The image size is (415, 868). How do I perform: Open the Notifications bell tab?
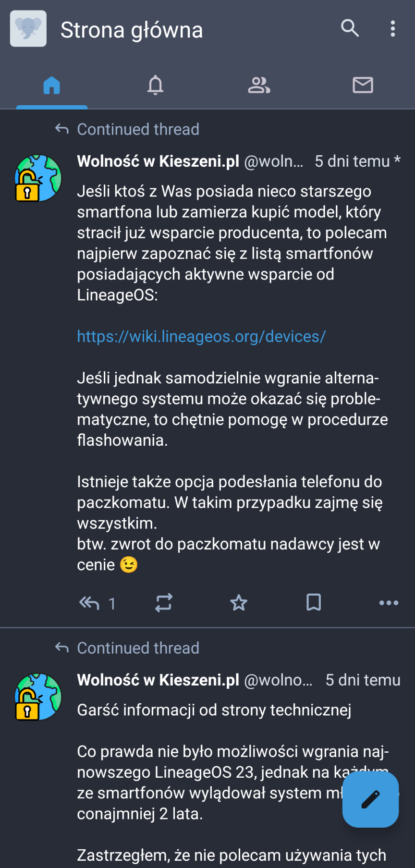point(155,86)
